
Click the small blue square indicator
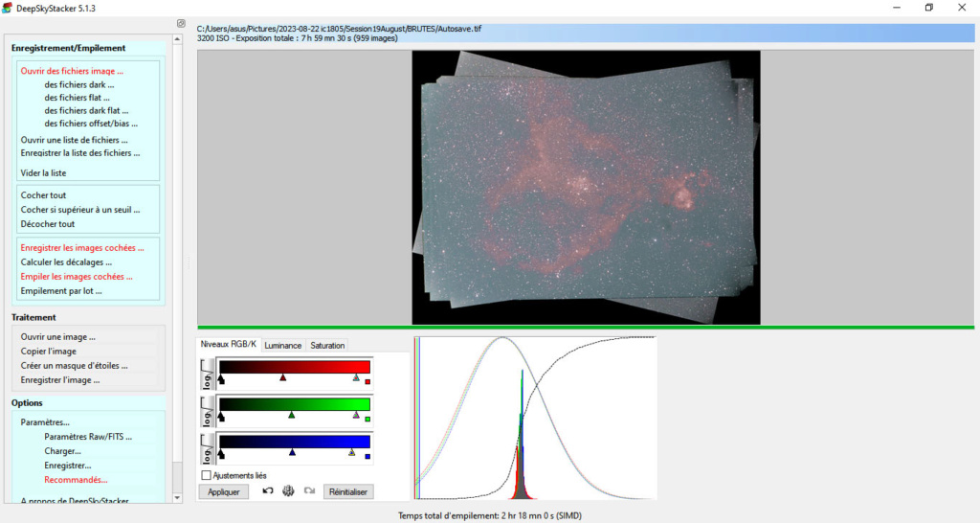point(367,456)
